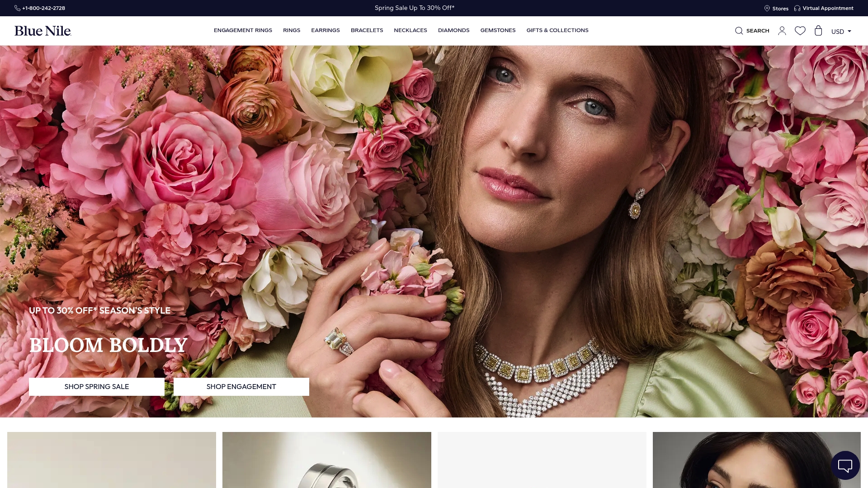The width and height of the screenshot is (868, 488).
Task: Click the model portrait thumbnail bottom right
Action: point(756,460)
